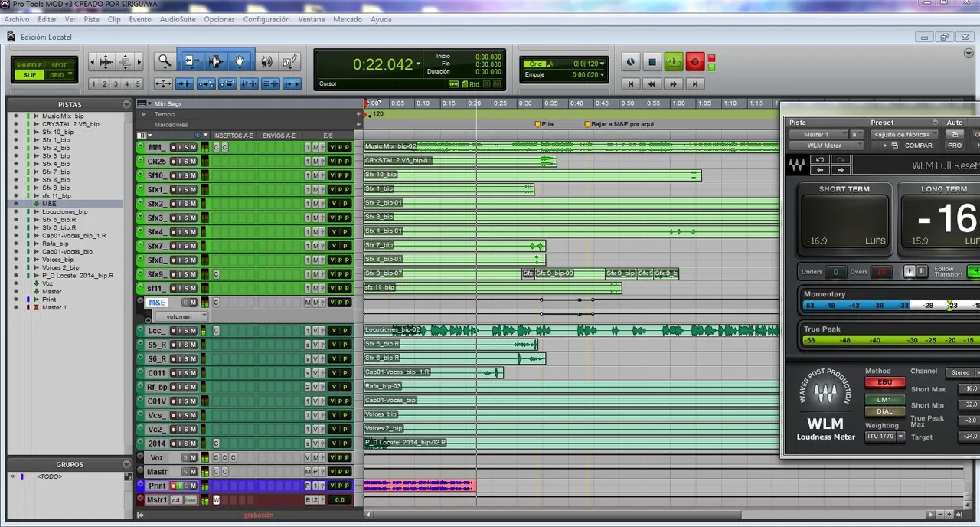Toggle Tab to Transients button
The image size is (980, 527).
[185, 83]
